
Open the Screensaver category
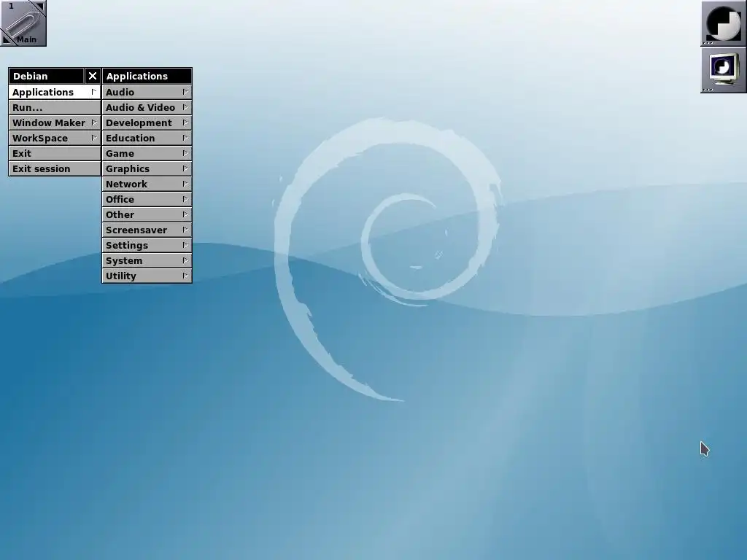point(147,230)
